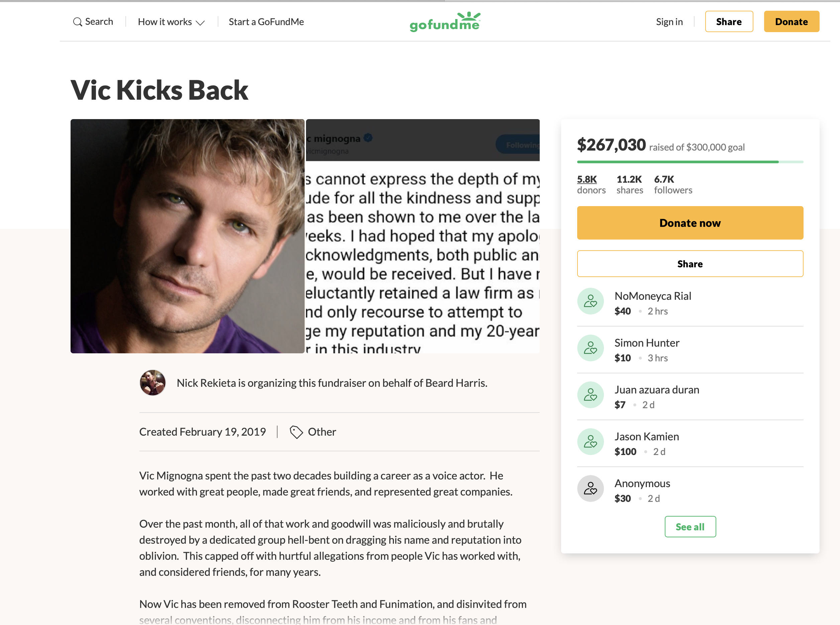The height and width of the screenshot is (625, 840).
Task: Open the Vic Mignogna portrait photo
Action: coord(187,236)
